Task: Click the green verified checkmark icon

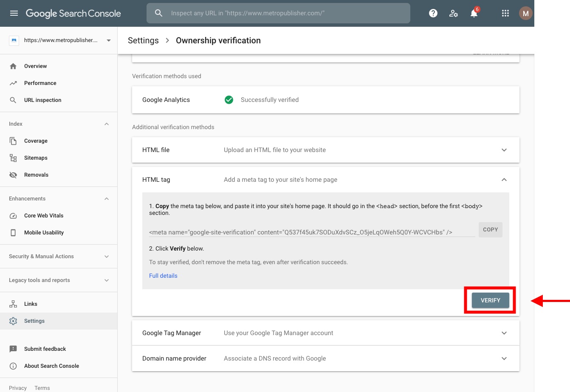Action: click(x=229, y=100)
